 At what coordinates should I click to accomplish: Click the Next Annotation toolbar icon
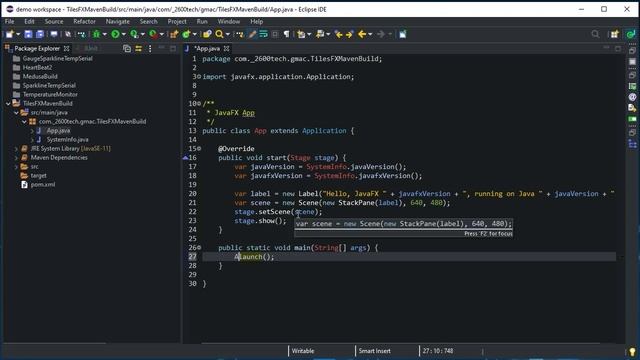(302, 34)
